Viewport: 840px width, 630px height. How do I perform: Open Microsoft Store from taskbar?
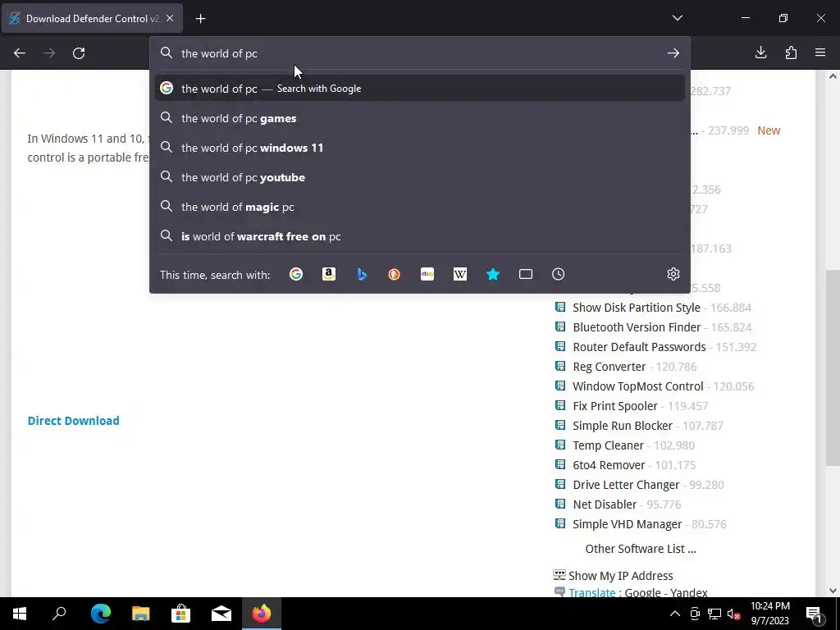coord(181,614)
